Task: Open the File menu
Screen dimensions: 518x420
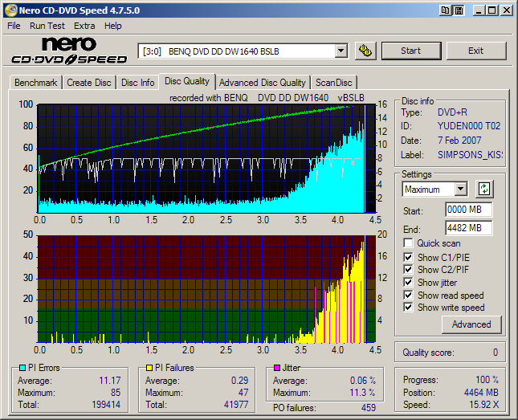Action: point(14,26)
